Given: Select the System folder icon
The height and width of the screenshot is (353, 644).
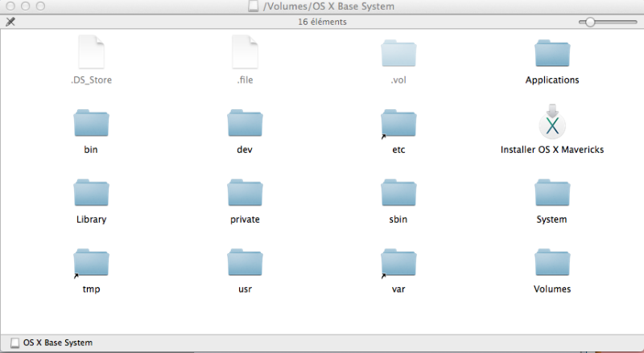Looking at the screenshot, I should 551,193.
